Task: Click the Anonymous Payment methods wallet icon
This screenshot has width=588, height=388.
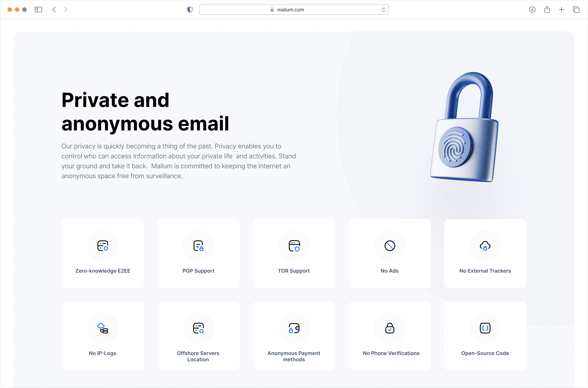Action: pos(294,328)
